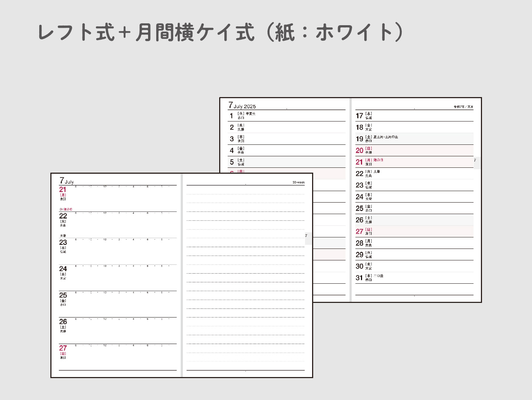Screen dimensions: 532x400
Task: Select date 1 row on the monthly page
Action: click(287, 116)
